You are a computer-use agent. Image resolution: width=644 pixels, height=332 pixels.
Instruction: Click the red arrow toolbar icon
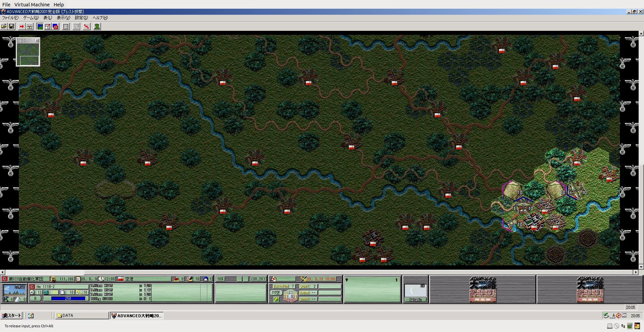(x=22, y=26)
